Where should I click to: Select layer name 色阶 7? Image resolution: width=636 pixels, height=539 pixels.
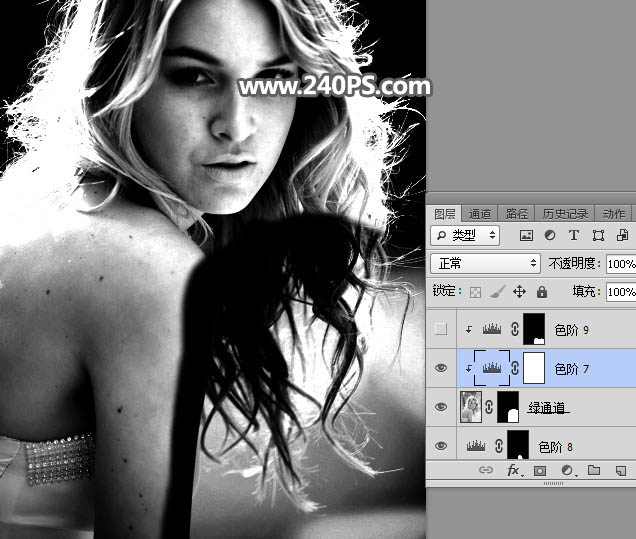point(571,369)
